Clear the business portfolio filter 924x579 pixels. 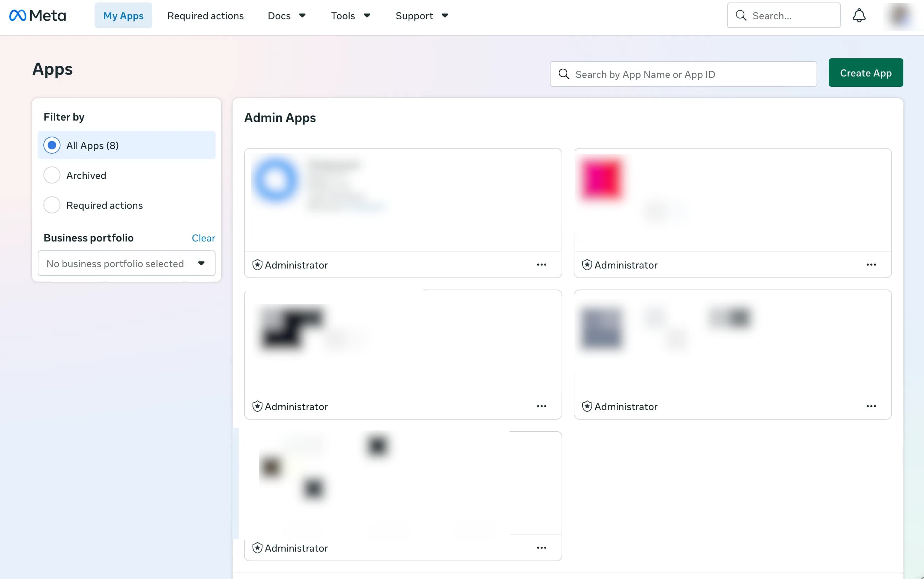203,238
